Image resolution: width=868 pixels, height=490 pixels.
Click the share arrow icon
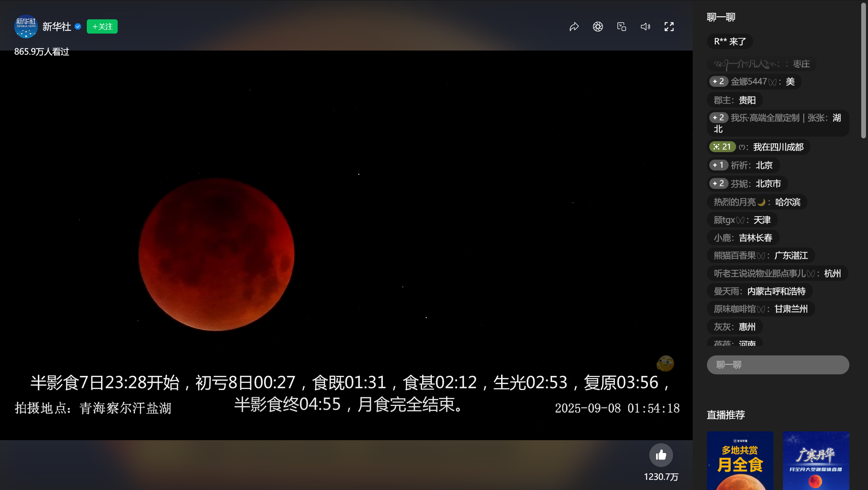574,26
